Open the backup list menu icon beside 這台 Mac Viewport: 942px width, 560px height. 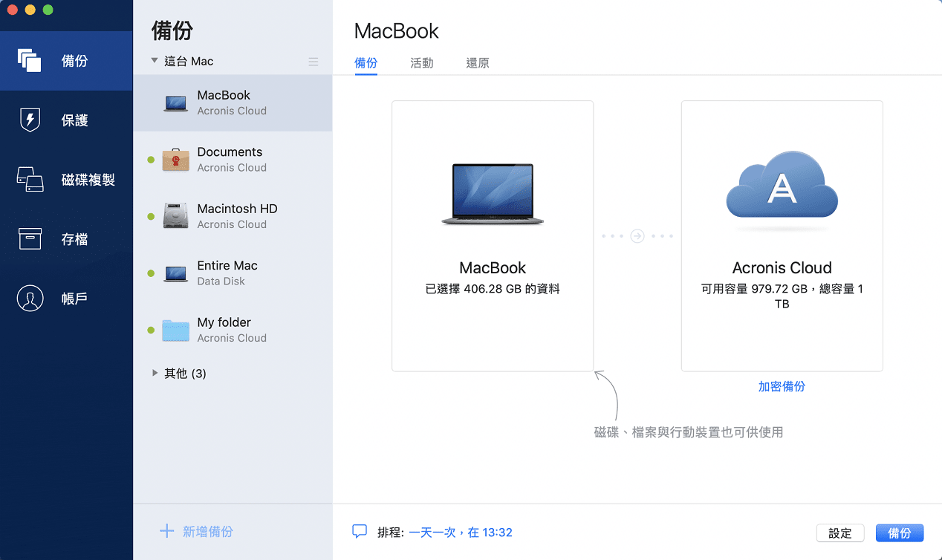tap(314, 62)
